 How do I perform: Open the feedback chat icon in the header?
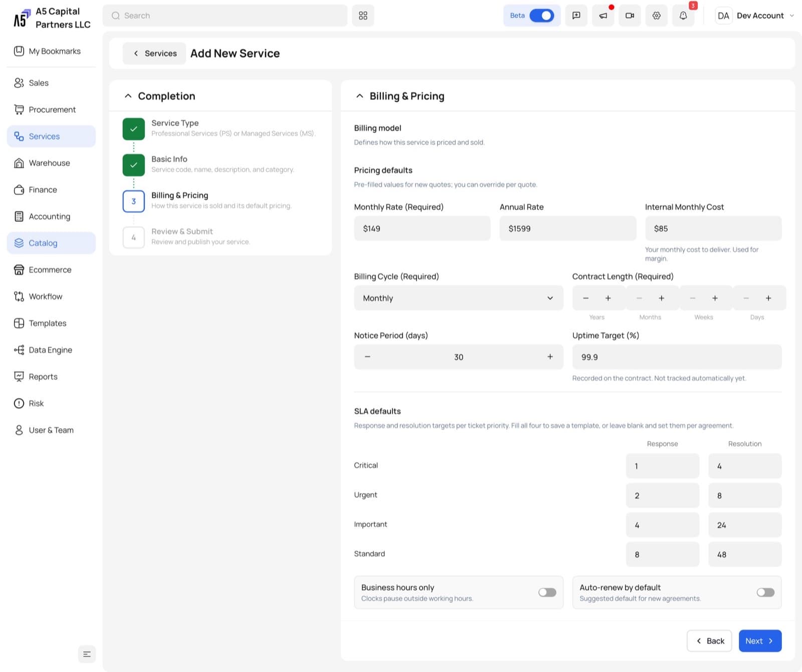pyautogui.click(x=576, y=16)
